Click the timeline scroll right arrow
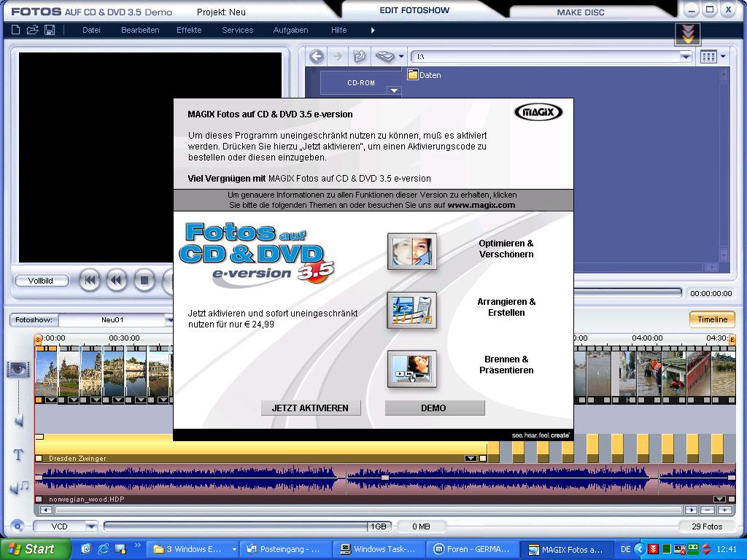The width and height of the screenshot is (747, 560). coord(691,510)
